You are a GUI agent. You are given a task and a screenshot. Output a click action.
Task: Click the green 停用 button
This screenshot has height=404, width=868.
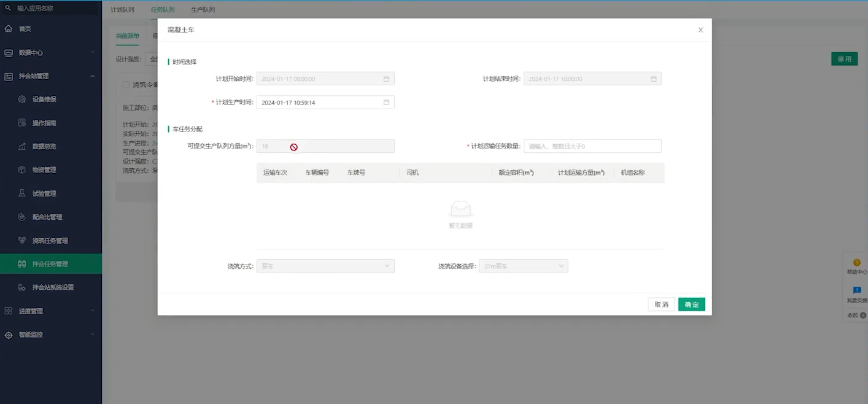(844, 59)
